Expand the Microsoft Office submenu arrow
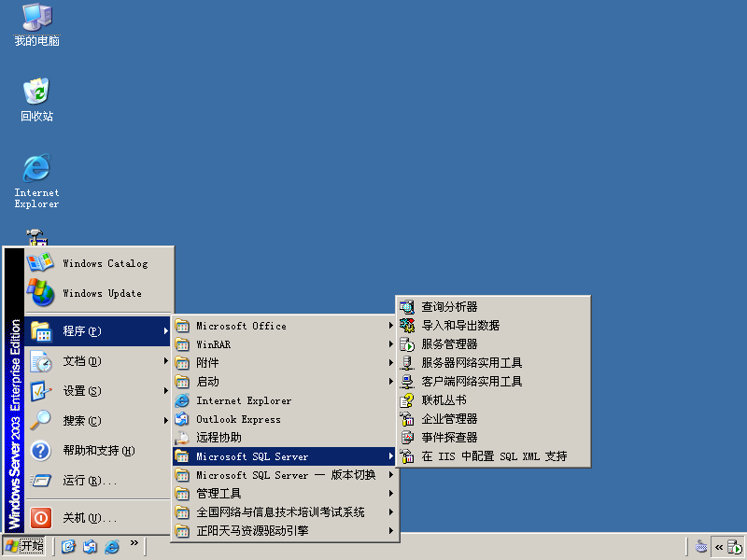This screenshot has width=747, height=560. click(x=390, y=326)
